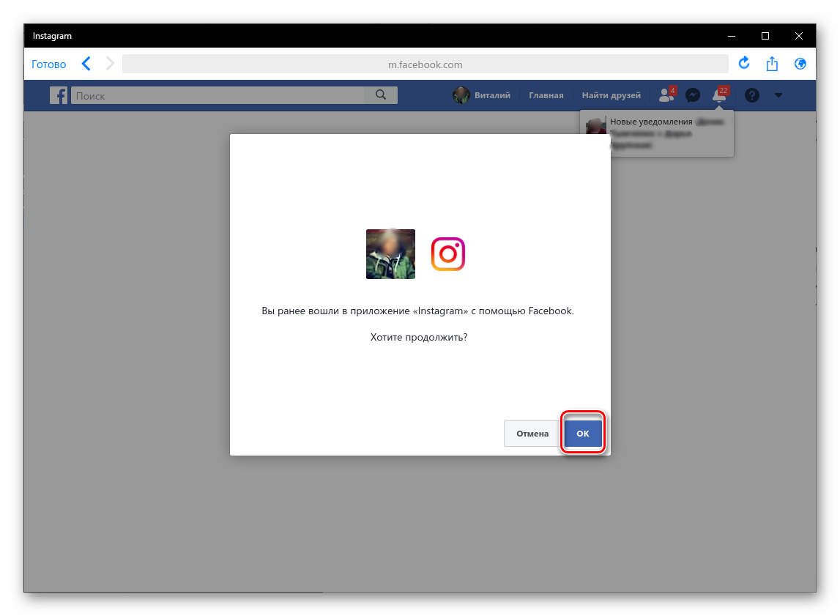The image size is (840, 616).
Task: Open friend requests icon
Action: pyautogui.click(x=667, y=94)
